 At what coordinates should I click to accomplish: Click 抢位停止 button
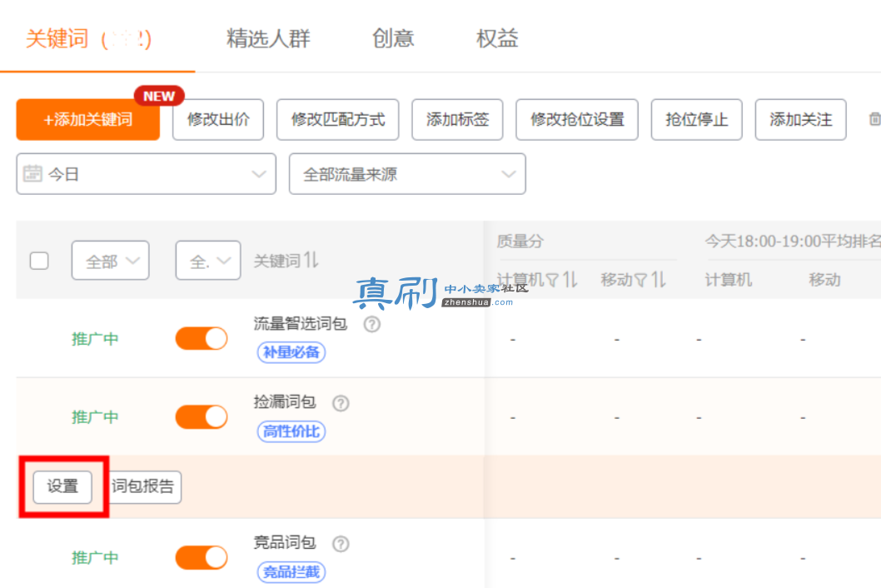point(697,119)
